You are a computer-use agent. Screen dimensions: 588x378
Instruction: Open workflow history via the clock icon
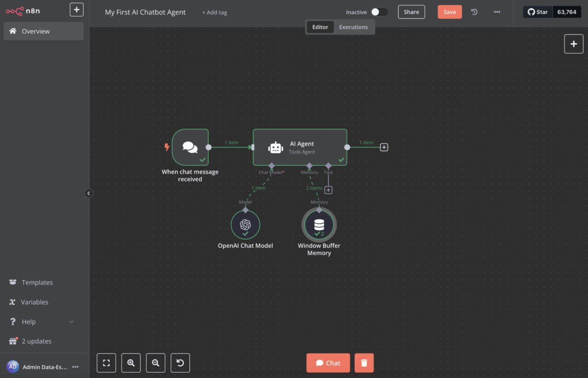click(x=474, y=12)
